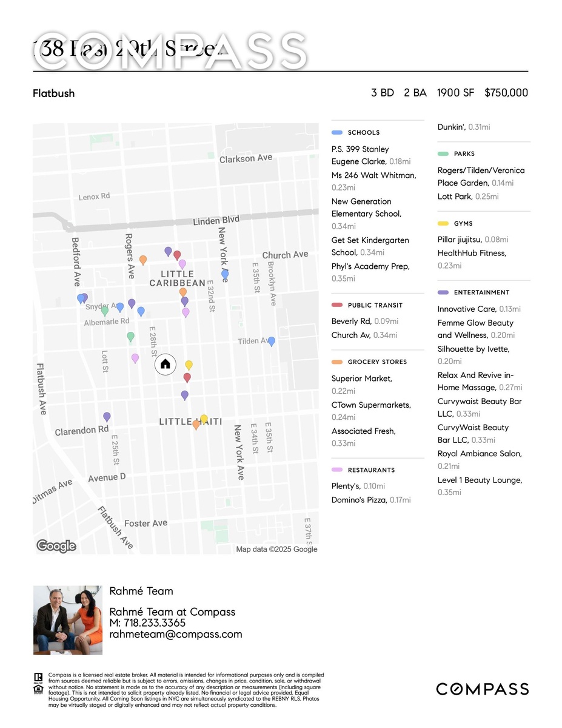Select the Flatbush neighborhood heading
The height and width of the screenshot is (728, 562).
(x=54, y=93)
